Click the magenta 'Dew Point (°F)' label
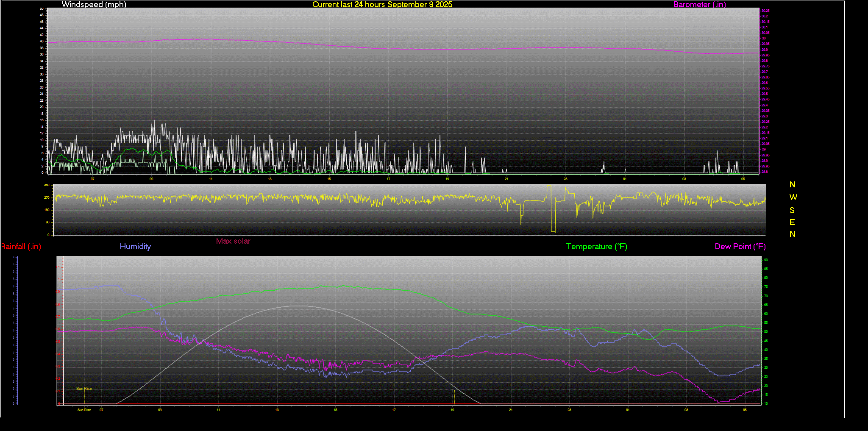Image resolution: width=868 pixels, height=431 pixels. click(x=740, y=247)
